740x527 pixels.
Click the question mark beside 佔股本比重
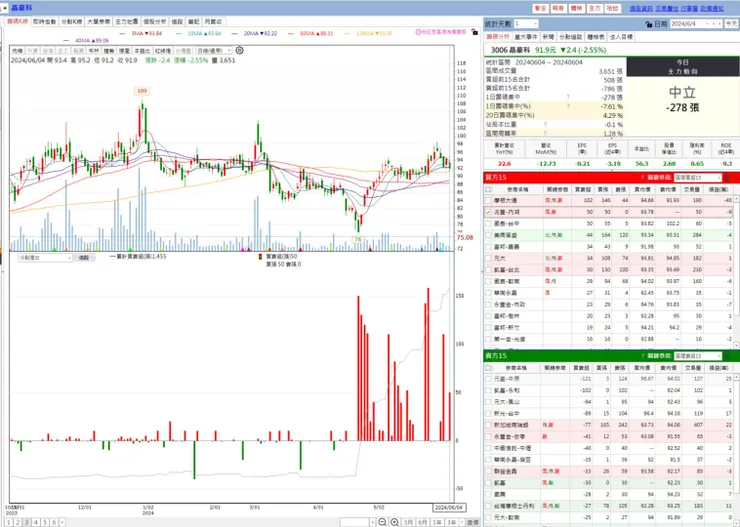545,125
